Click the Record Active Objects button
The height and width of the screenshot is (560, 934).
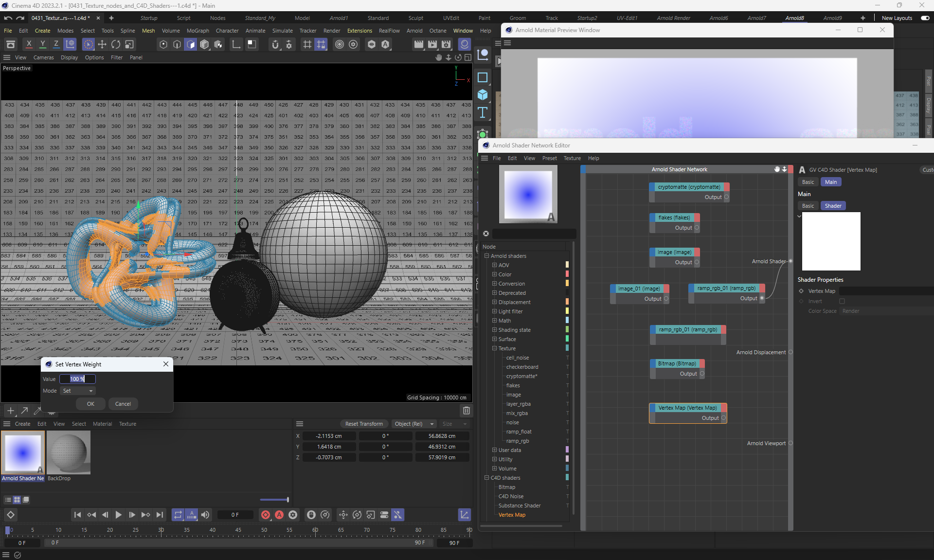(x=266, y=515)
